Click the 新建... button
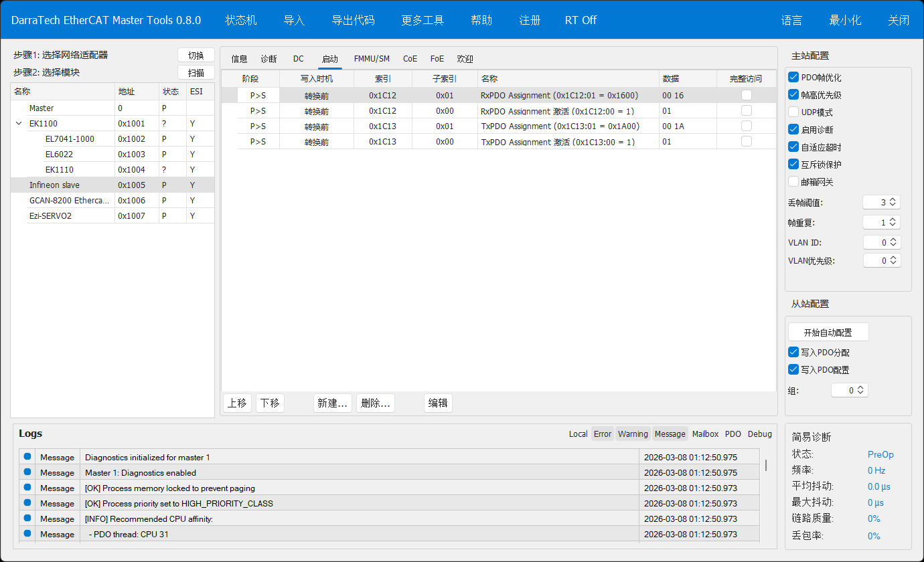 (x=333, y=403)
